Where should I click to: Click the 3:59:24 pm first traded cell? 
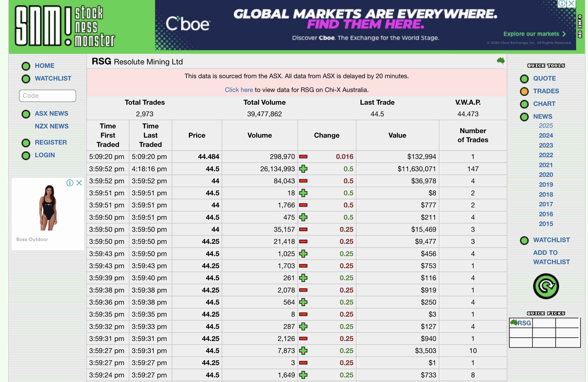108,375
